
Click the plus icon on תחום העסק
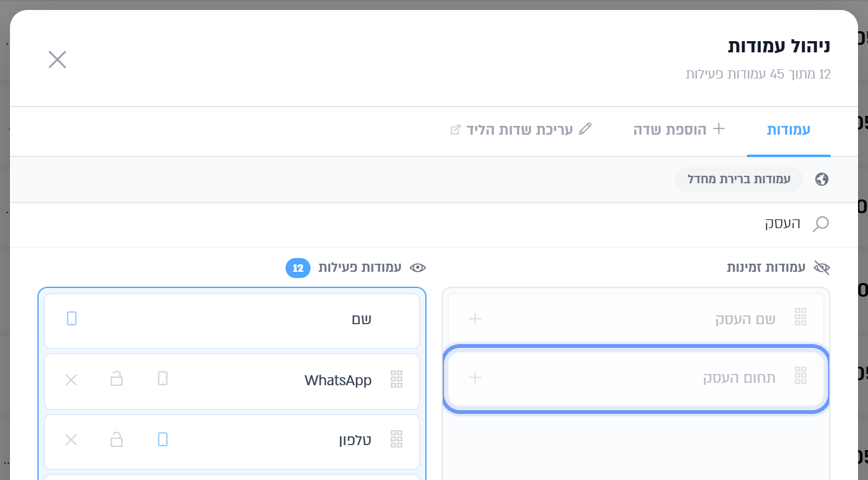[x=475, y=378]
